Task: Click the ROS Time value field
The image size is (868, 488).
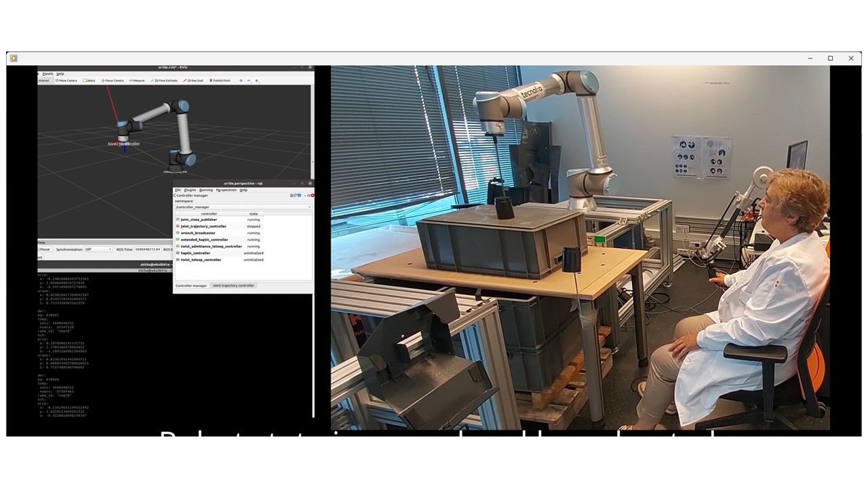Action: 147,249
